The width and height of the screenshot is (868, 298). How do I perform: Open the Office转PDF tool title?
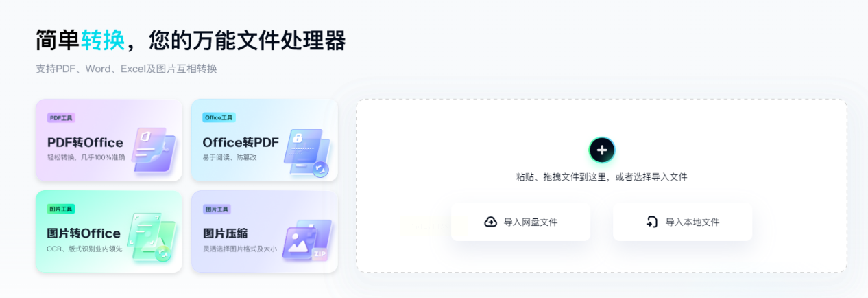click(241, 143)
